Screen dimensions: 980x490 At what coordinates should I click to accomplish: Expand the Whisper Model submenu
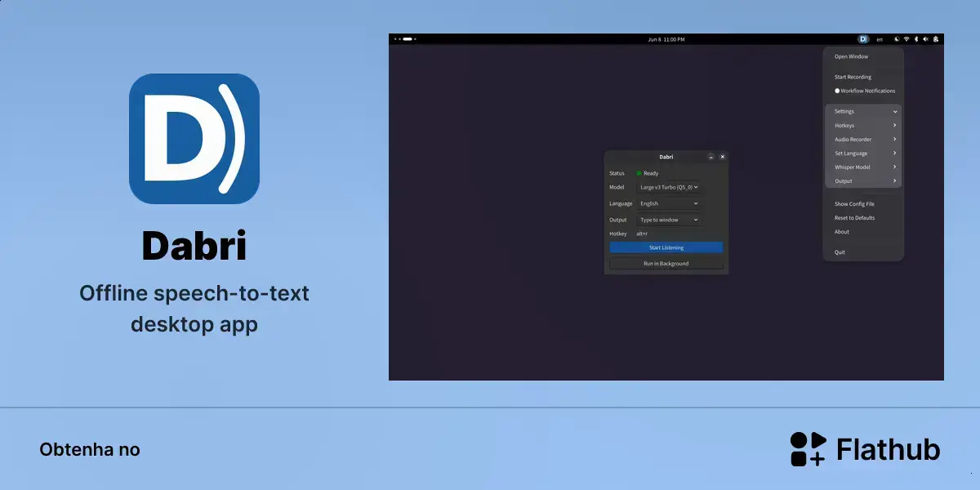863,167
